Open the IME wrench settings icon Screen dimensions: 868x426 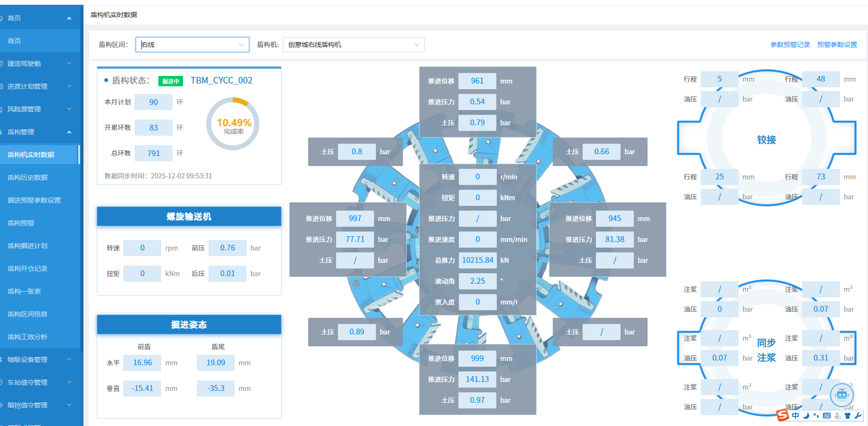pyautogui.click(x=858, y=416)
